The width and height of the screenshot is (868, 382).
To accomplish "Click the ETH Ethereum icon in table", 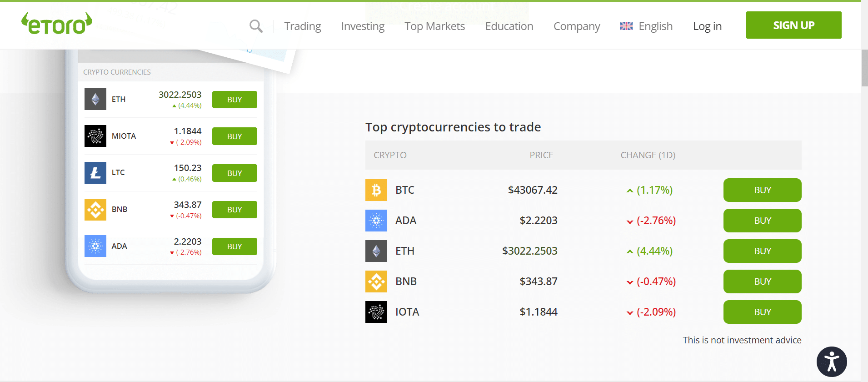I will pos(376,251).
